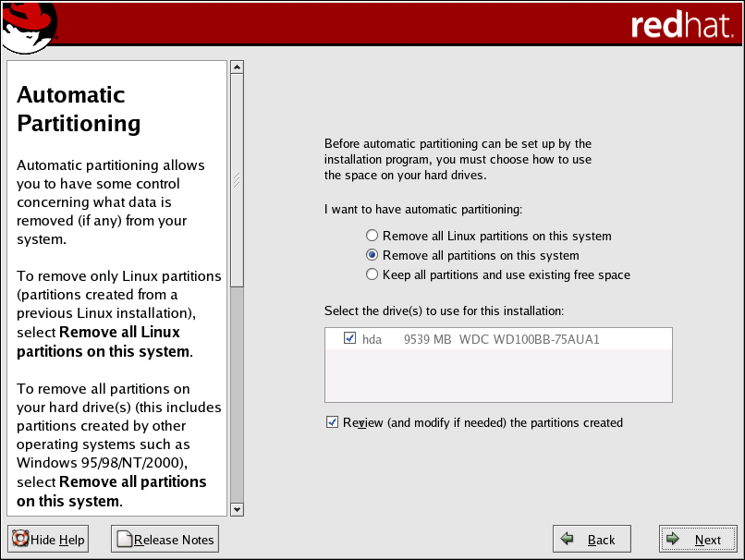Click the help panel scroll up arrow
The width and height of the screenshot is (745, 560).
(237, 67)
